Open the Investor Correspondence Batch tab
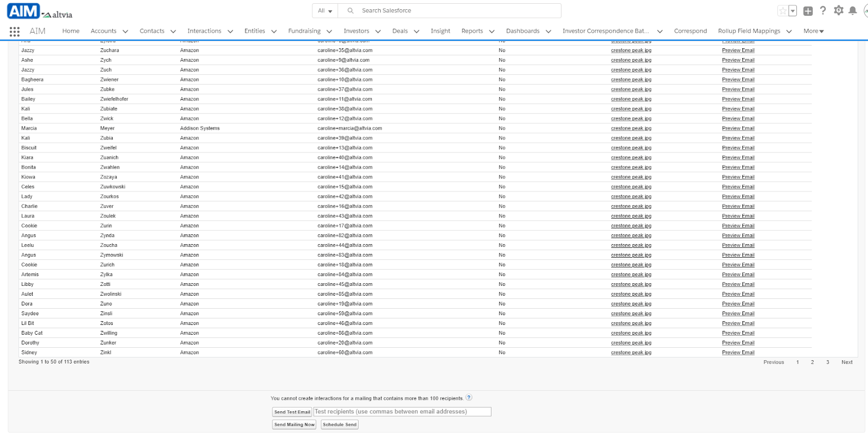 (605, 31)
